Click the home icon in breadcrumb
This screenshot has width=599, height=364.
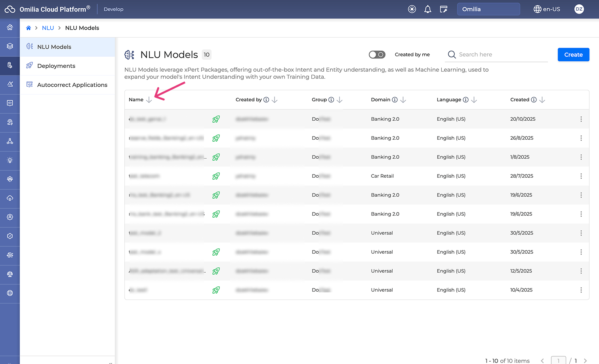tap(29, 28)
